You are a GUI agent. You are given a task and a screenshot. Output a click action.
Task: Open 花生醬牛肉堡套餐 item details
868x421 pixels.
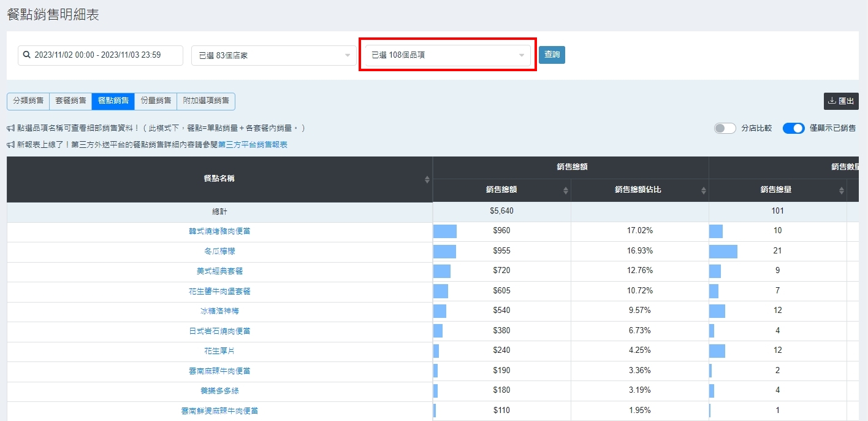point(219,291)
